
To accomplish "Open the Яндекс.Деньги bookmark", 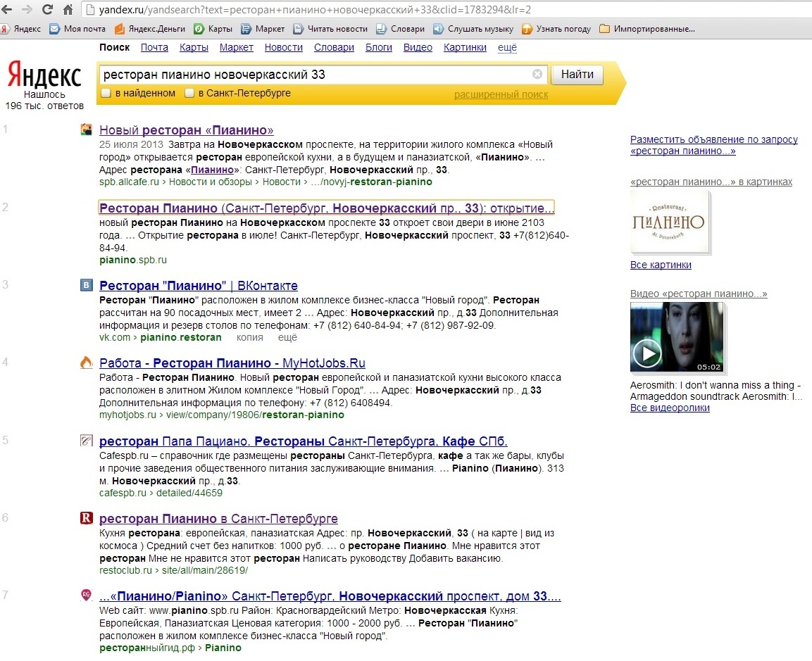I will coord(150,29).
